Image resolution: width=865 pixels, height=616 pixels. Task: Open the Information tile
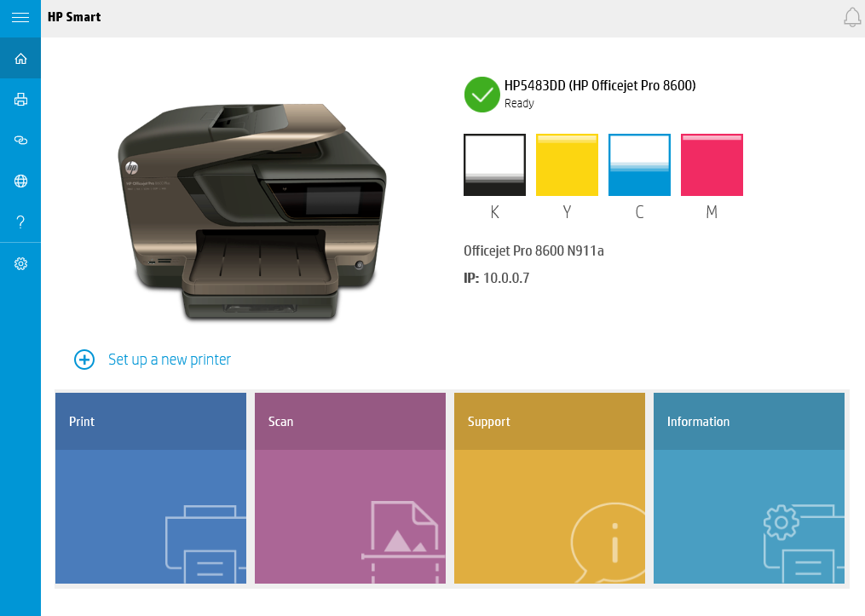point(748,488)
